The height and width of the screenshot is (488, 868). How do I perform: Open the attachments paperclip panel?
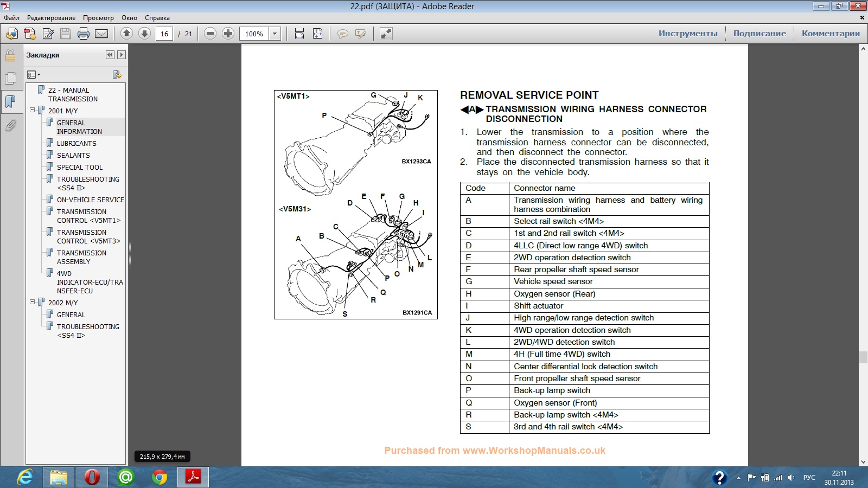pyautogui.click(x=10, y=126)
